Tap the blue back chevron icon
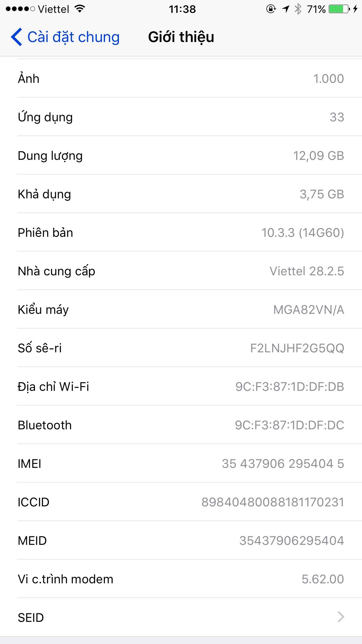 coord(16,37)
